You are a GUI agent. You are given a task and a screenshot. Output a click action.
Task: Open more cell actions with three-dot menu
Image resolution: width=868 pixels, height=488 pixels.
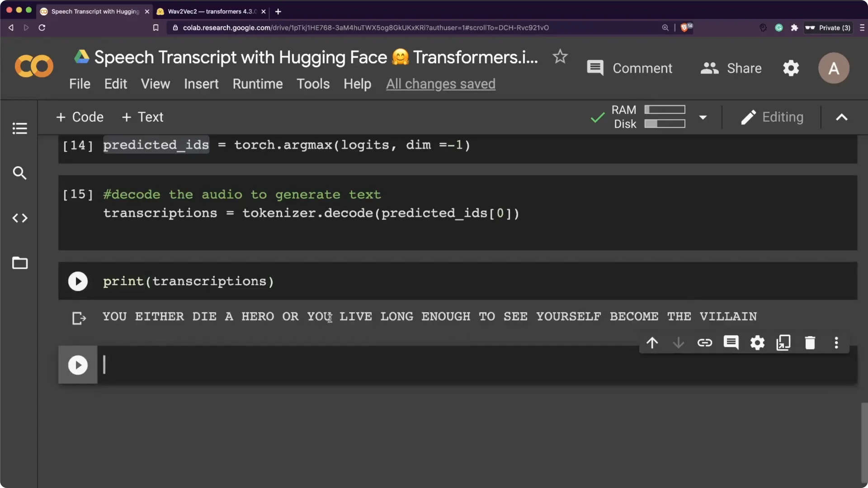click(x=836, y=343)
